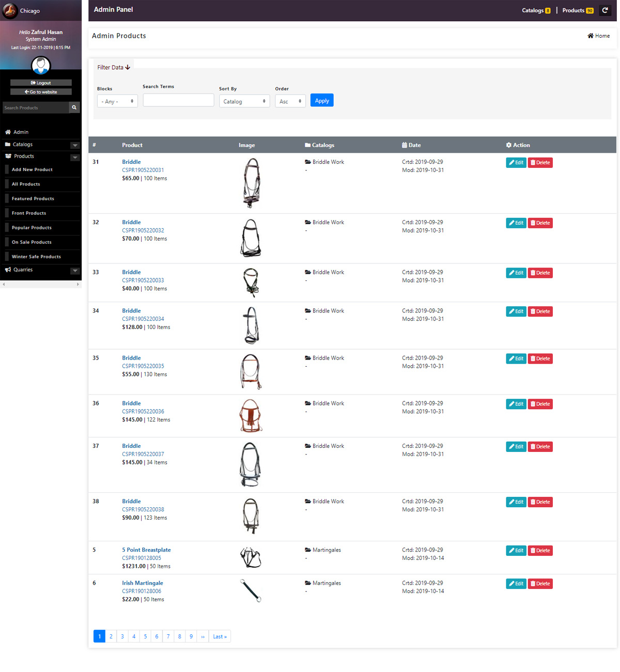
Task: Open Featured Products in sidebar
Action: coord(33,198)
